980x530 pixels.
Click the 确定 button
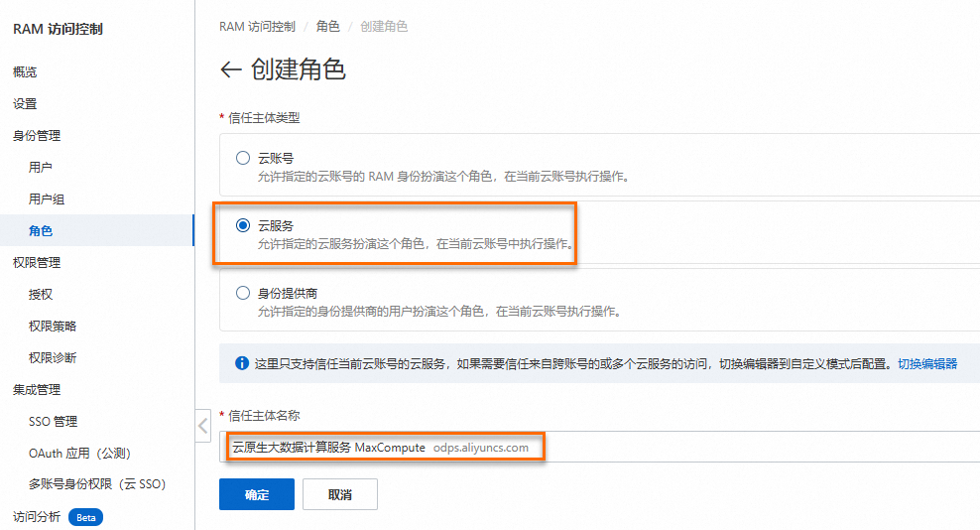pos(257,494)
